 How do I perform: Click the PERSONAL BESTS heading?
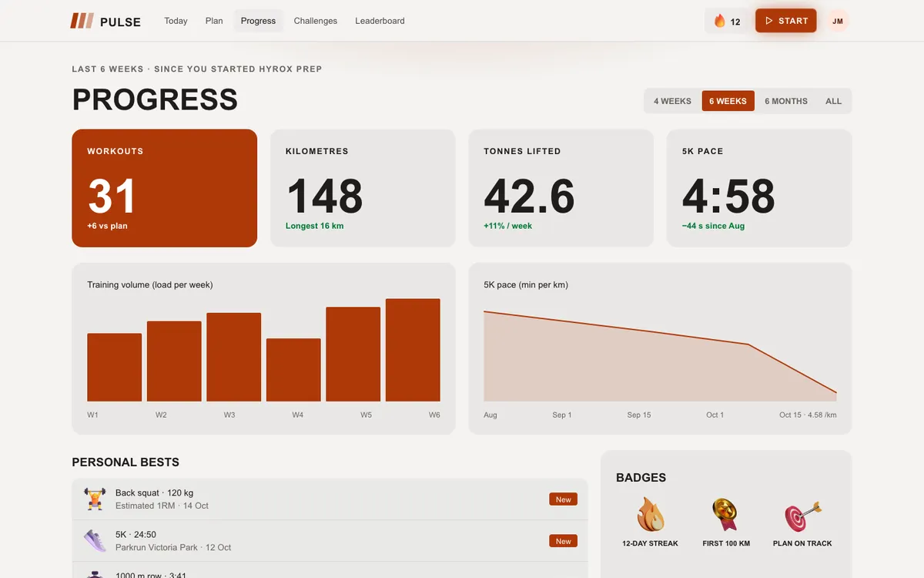(126, 462)
